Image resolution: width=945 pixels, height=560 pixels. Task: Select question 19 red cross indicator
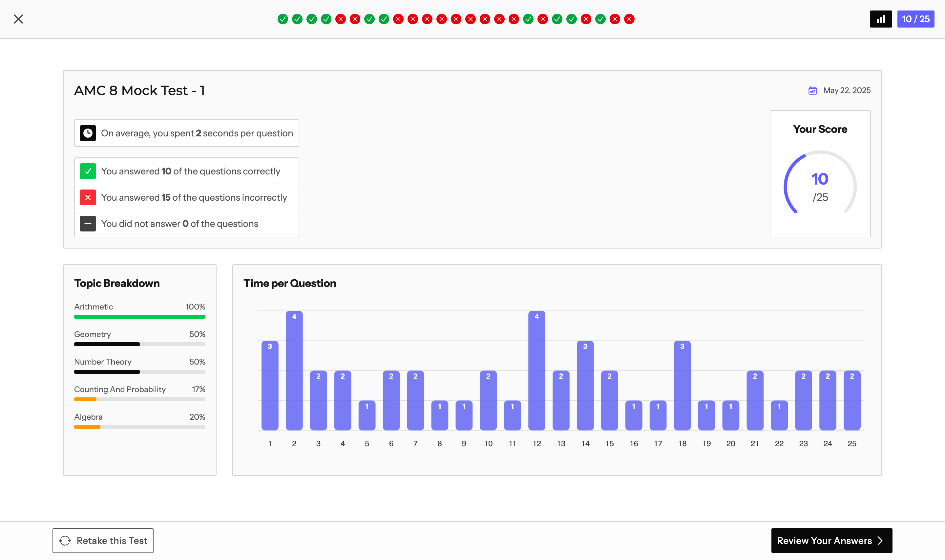[x=542, y=19]
